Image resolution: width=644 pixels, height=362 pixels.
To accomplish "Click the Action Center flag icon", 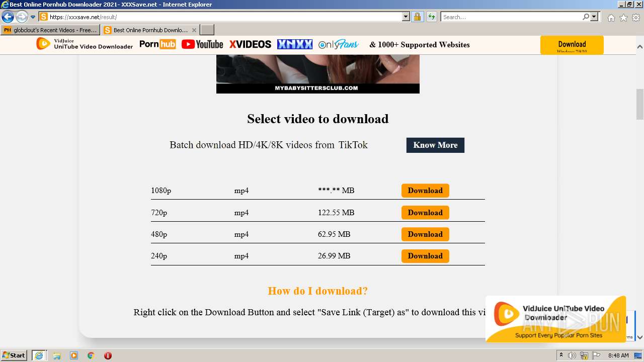I will tap(596, 355).
